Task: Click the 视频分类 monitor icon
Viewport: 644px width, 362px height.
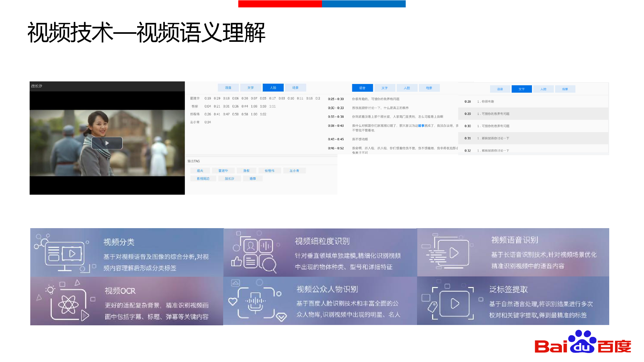Action: 64,254
